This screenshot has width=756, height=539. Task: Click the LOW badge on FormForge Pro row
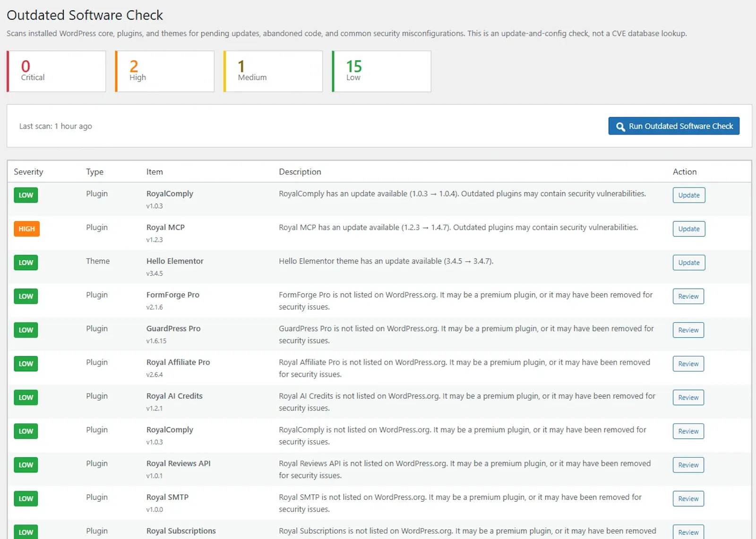click(x=26, y=296)
